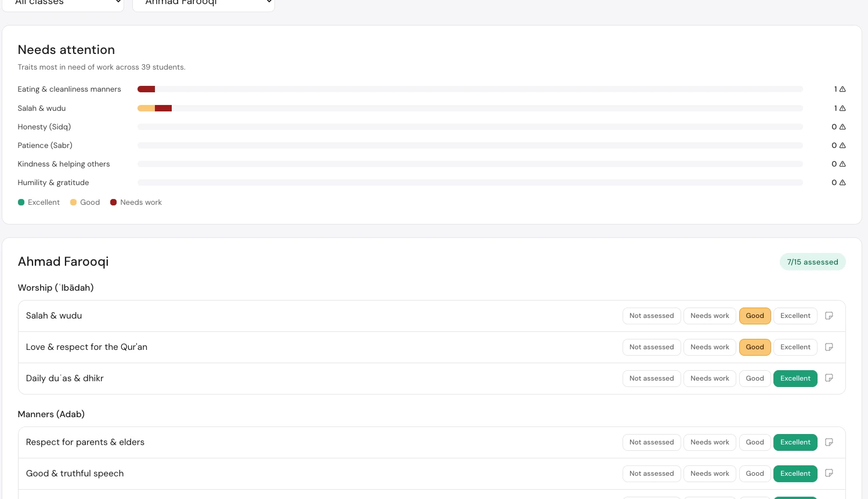Click warning icon beside Honesty (Sidq) count
This screenshot has width=868, height=499.
(x=842, y=127)
